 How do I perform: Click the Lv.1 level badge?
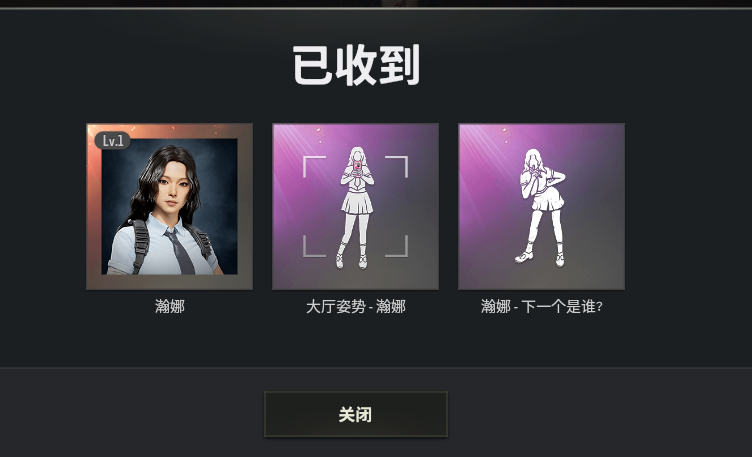(113, 141)
